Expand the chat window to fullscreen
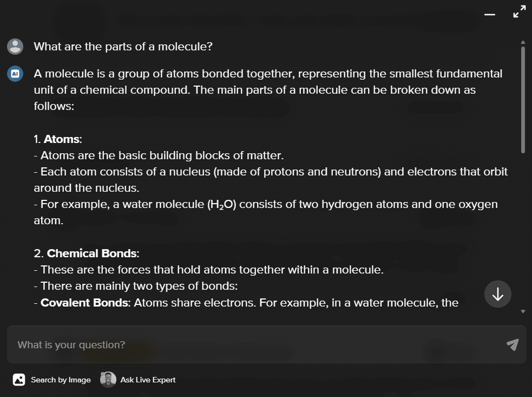The width and height of the screenshot is (532, 397). (520, 11)
